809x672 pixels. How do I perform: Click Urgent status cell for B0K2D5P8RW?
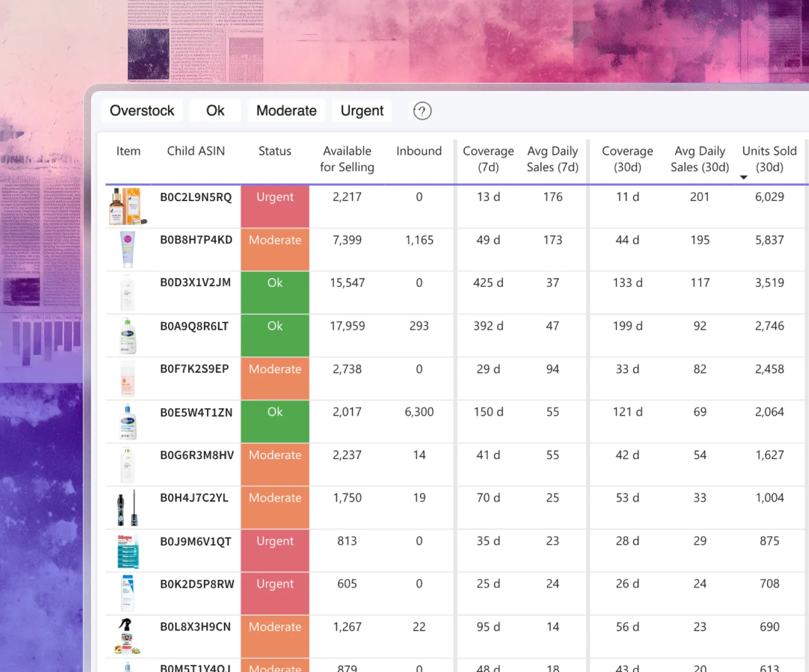point(275,593)
